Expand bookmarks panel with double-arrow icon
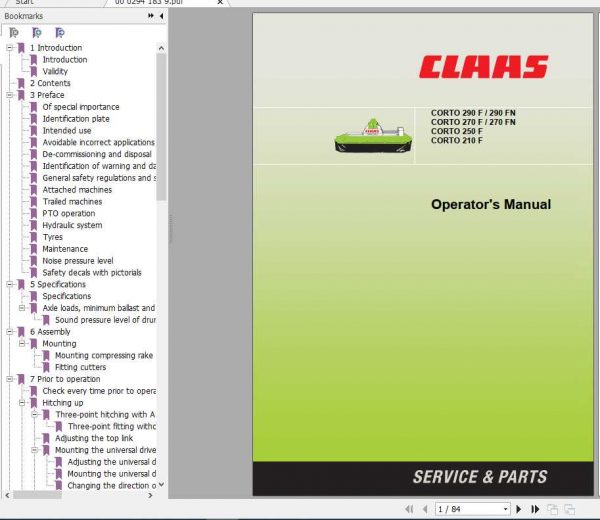The image size is (600, 520). click(x=151, y=16)
